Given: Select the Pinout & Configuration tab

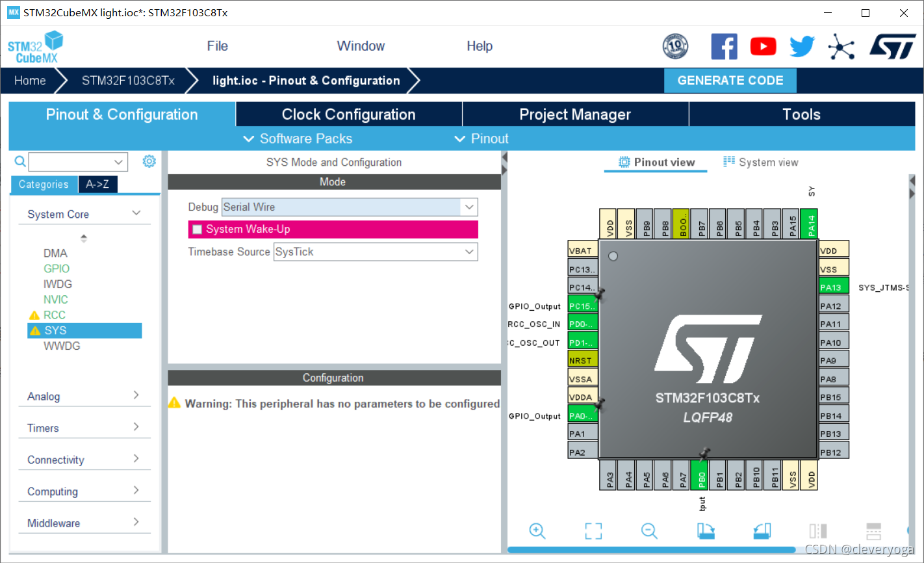Looking at the screenshot, I should (122, 114).
